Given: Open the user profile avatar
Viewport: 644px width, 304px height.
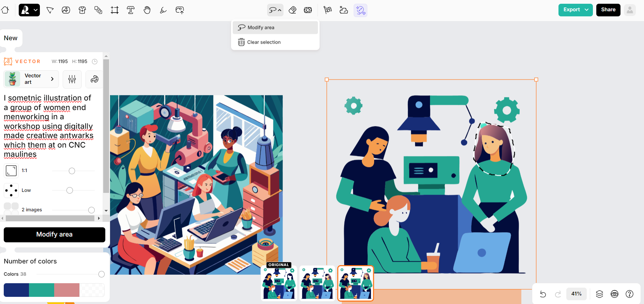Looking at the screenshot, I should [x=630, y=10].
